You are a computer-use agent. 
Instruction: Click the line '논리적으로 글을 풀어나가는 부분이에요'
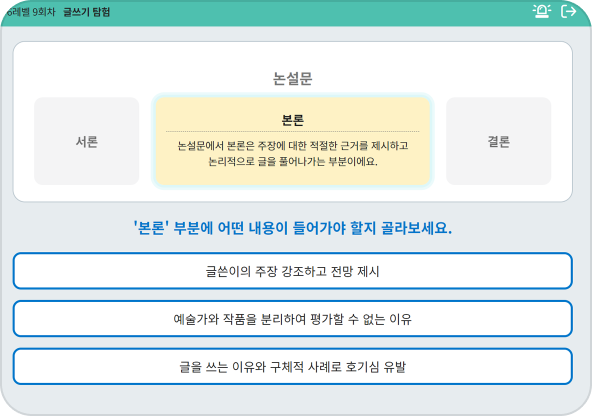(x=293, y=162)
